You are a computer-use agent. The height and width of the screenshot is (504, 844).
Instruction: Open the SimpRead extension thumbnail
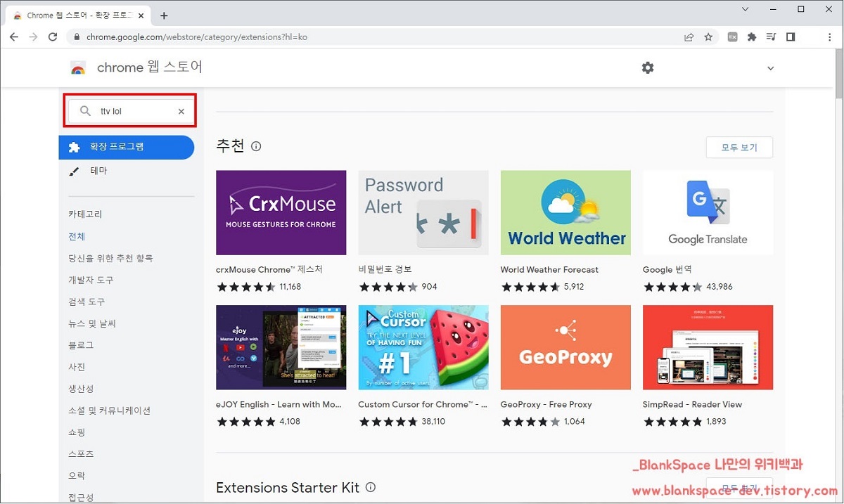tap(708, 347)
